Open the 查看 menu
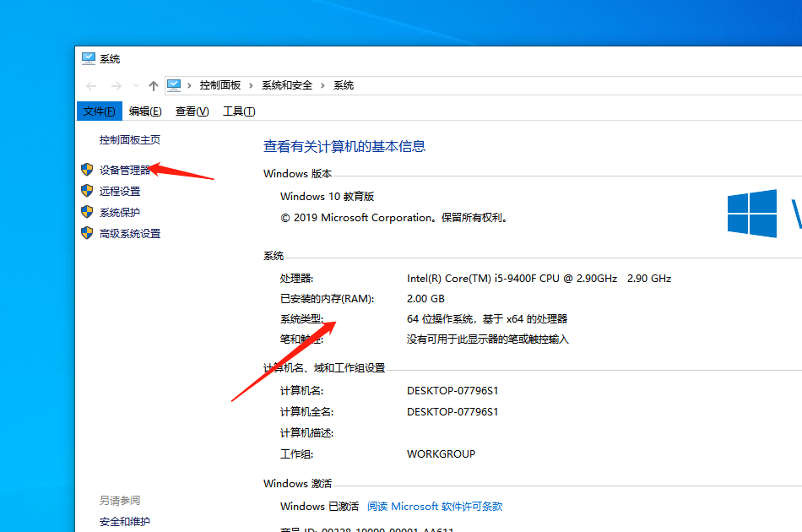 pyautogui.click(x=191, y=111)
